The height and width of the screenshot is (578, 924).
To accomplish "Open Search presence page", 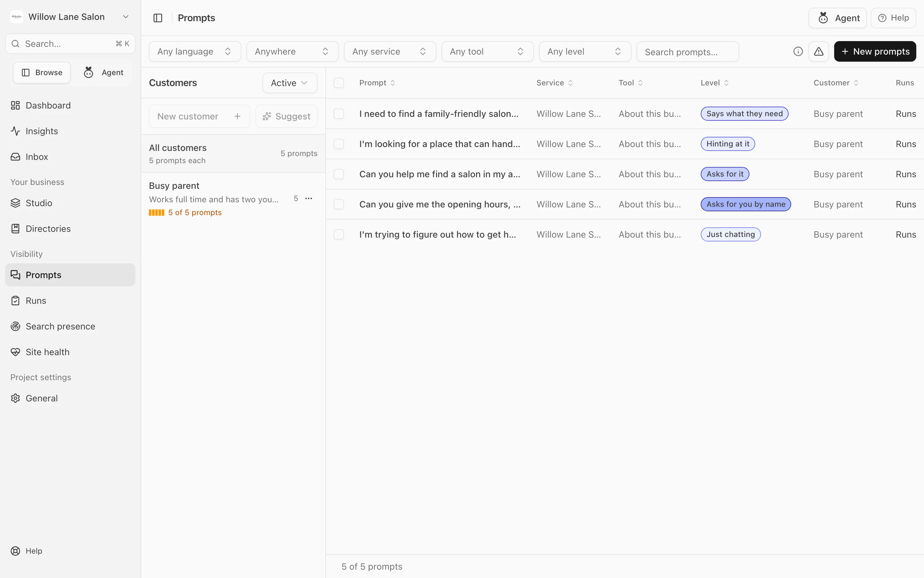I will [x=70, y=326].
